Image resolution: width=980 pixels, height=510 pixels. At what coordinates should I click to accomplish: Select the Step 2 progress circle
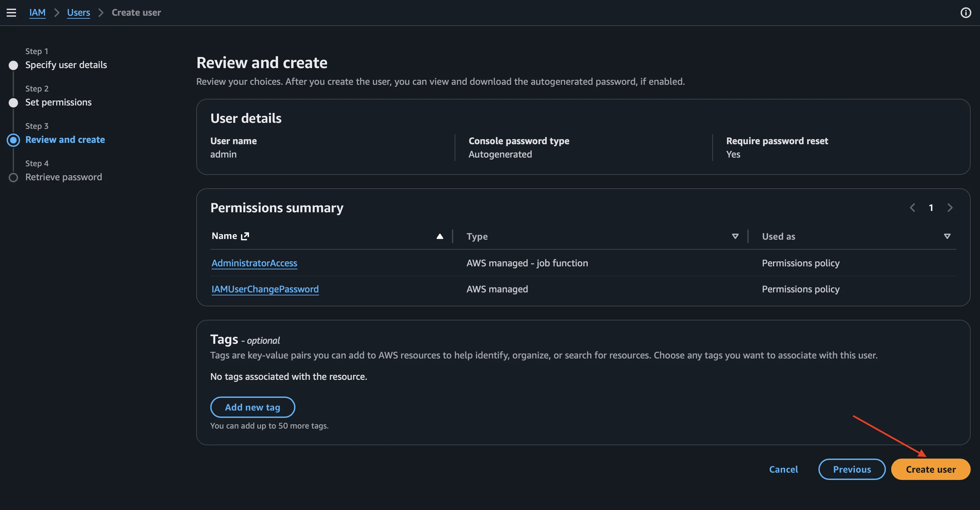(x=13, y=102)
